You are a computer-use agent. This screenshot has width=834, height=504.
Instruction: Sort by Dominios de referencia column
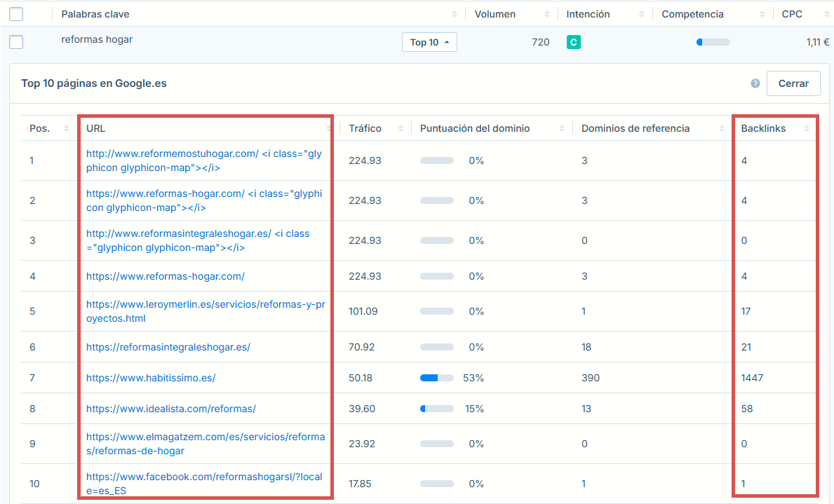722,128
